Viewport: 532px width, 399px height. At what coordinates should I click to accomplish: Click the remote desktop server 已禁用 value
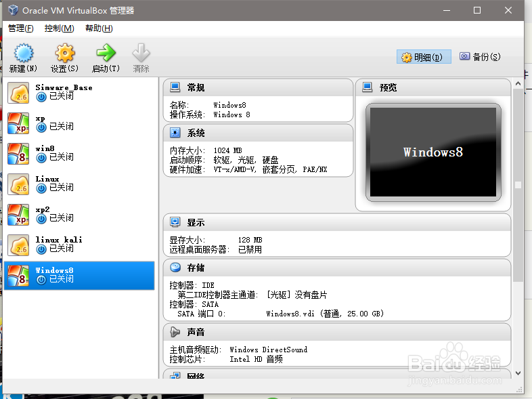point(250,249)
